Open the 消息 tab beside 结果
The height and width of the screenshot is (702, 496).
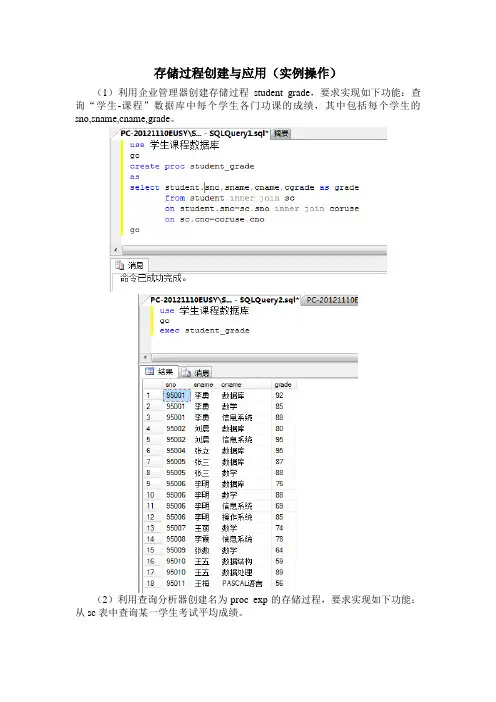pos(196,372)
